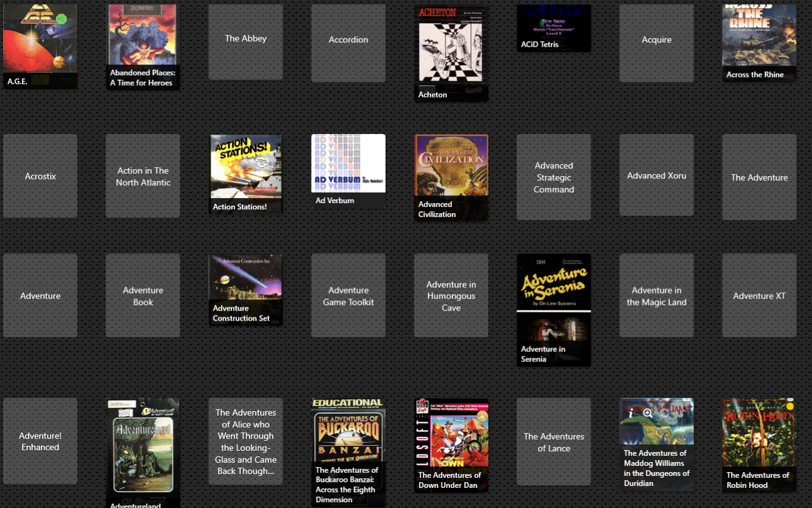812x508 pixels.
Task: Select the Acquire game tile
Action: [x=657, y=43]
